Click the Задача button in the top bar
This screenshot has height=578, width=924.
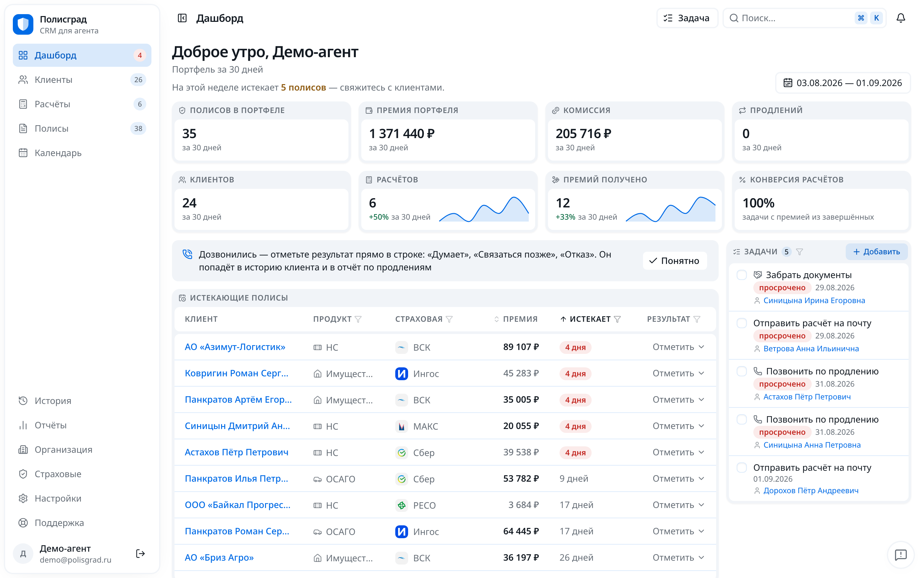tap(687, 18)
